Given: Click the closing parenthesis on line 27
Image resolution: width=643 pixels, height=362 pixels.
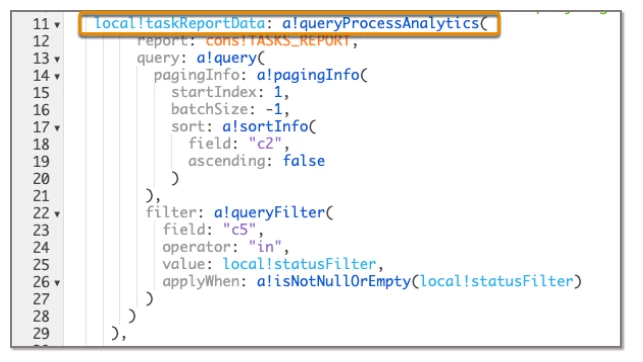Looking at the screenshot, I should pyautogui.click(x=150, y=299).
